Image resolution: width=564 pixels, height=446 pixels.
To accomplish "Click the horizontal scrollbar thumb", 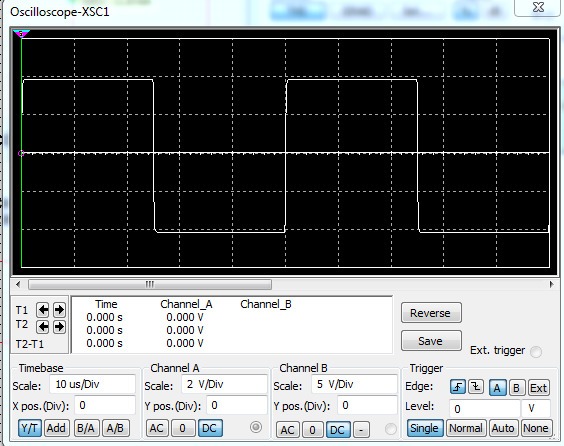I will tap(150, 285).
